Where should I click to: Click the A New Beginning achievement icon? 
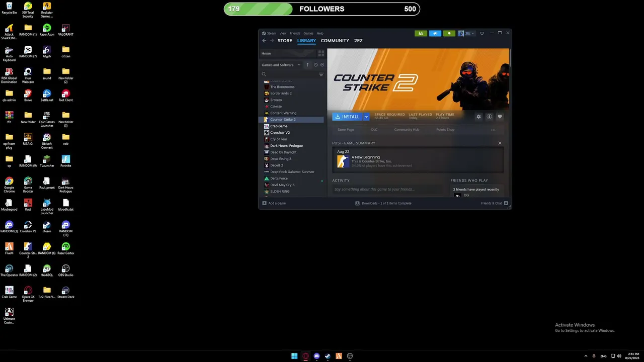[x=343, y=161]
